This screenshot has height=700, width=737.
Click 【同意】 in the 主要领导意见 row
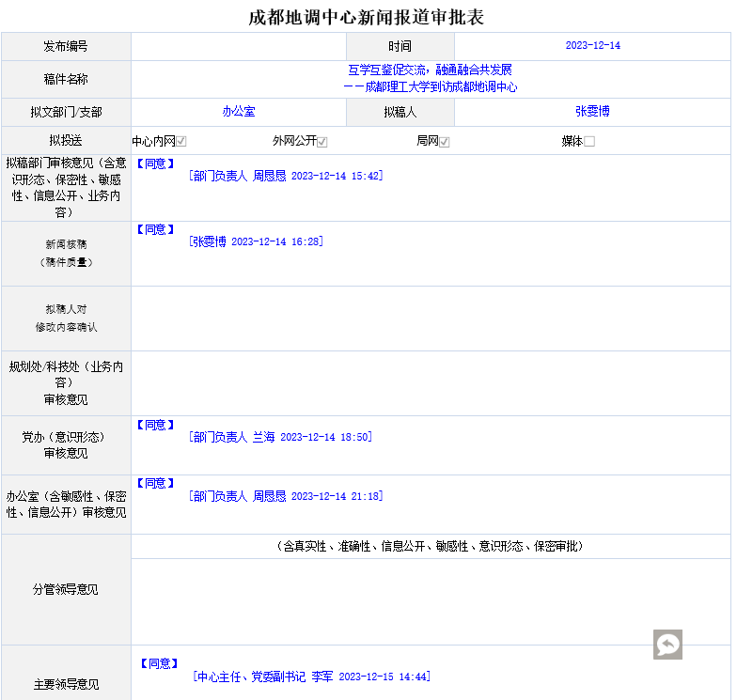[159, 663]
